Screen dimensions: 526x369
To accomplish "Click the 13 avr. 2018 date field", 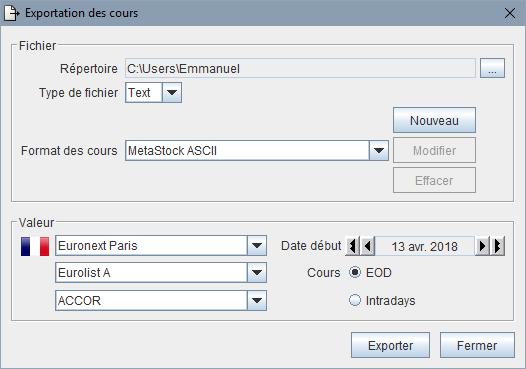I will coord(425,246).
